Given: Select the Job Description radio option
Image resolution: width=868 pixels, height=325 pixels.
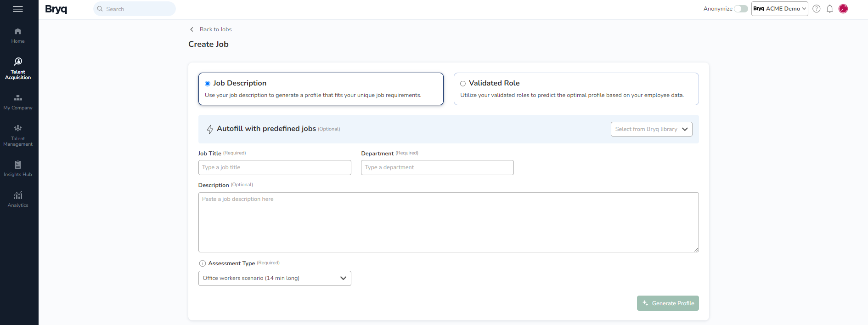Looking at the screenshot, I should pos(208,84).
